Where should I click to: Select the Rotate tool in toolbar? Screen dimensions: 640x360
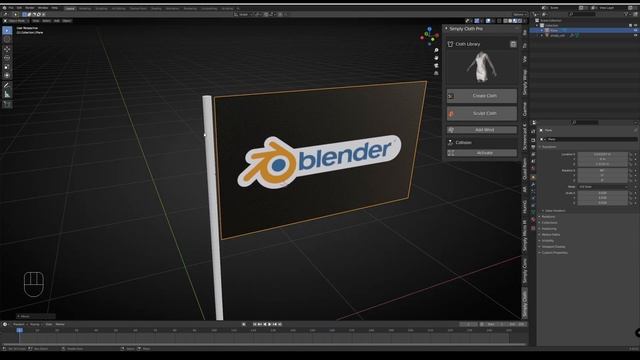pyautogui.click(x=7, y=58)
